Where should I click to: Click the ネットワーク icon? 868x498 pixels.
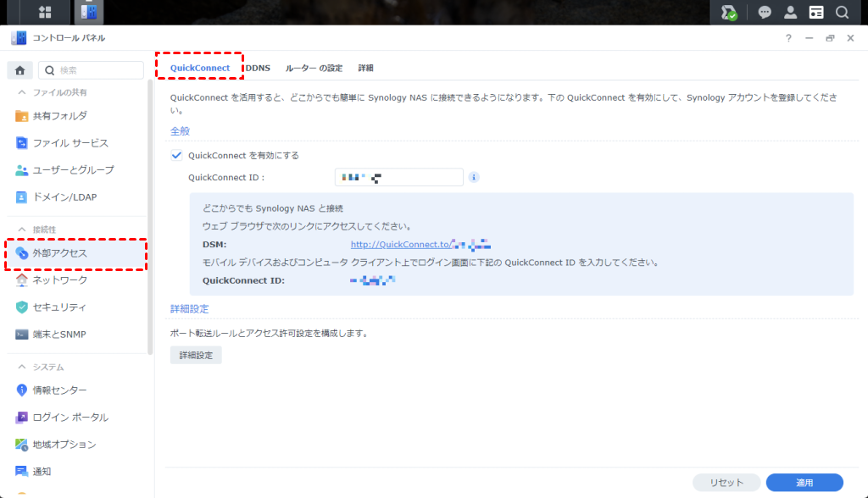pyautogui.click(x=21, y=280)
